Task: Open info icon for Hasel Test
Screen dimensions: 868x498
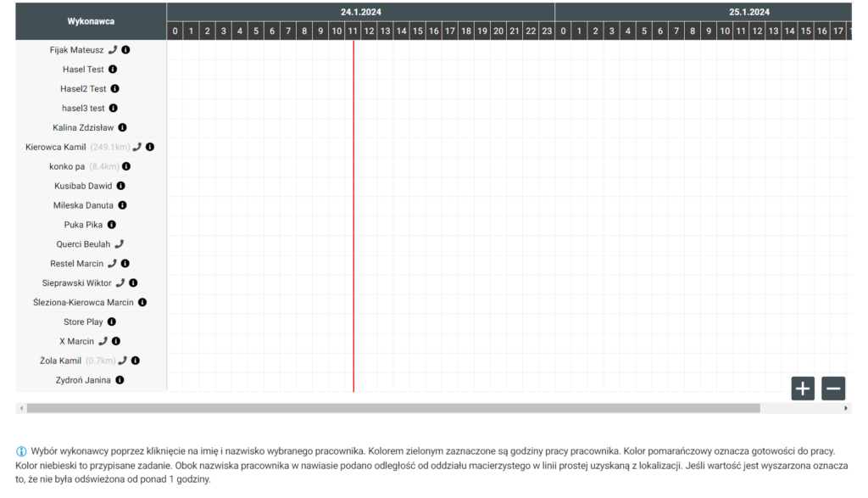Action: [113, 70]
